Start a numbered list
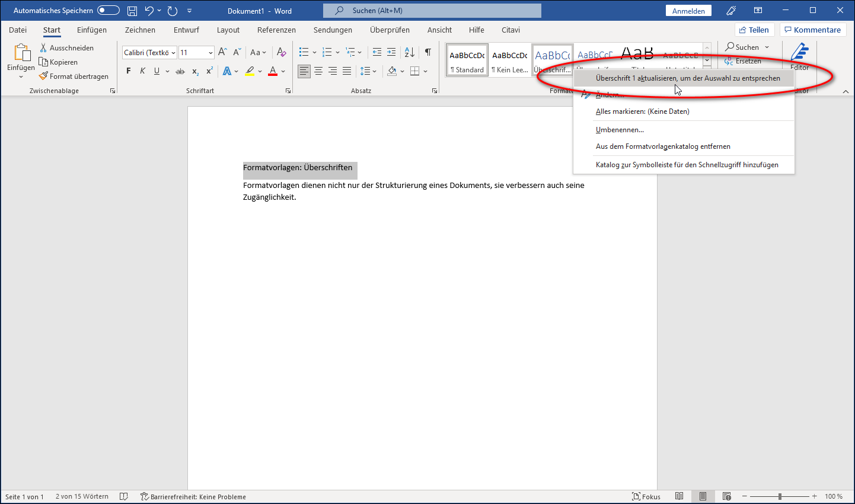The image size is (855, 504). click(x=327, y=53)
